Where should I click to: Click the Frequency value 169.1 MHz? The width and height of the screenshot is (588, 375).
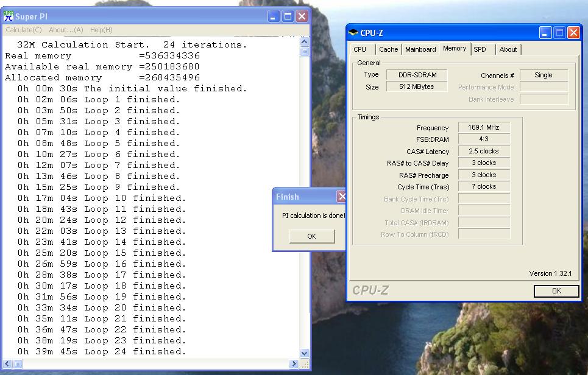(x=484, y=127)
